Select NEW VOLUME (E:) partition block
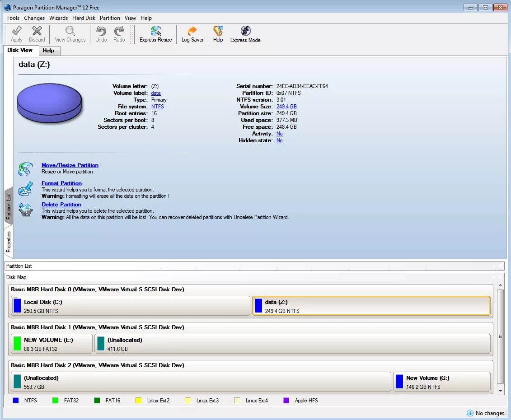The width and height of the screenshot is (511, 420). pyautogui.click(x=52, y=344)
